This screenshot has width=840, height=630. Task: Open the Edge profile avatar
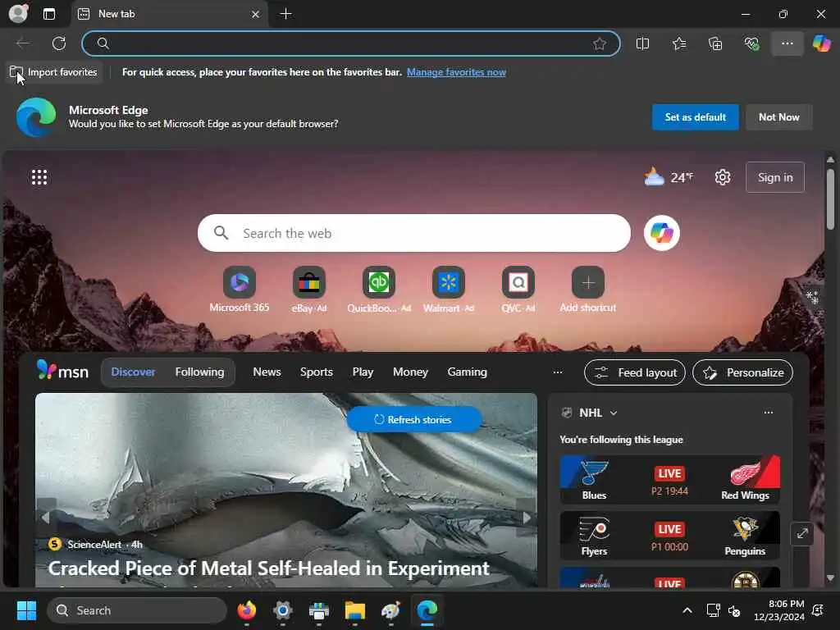pyautogui.click(x=18, y=13)
